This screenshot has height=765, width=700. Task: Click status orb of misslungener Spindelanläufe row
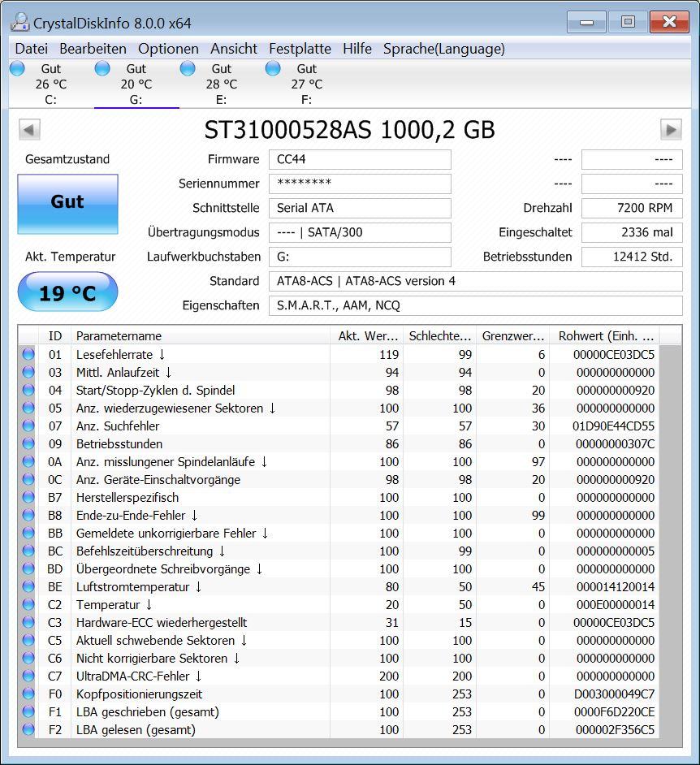[x=28, y=461]
